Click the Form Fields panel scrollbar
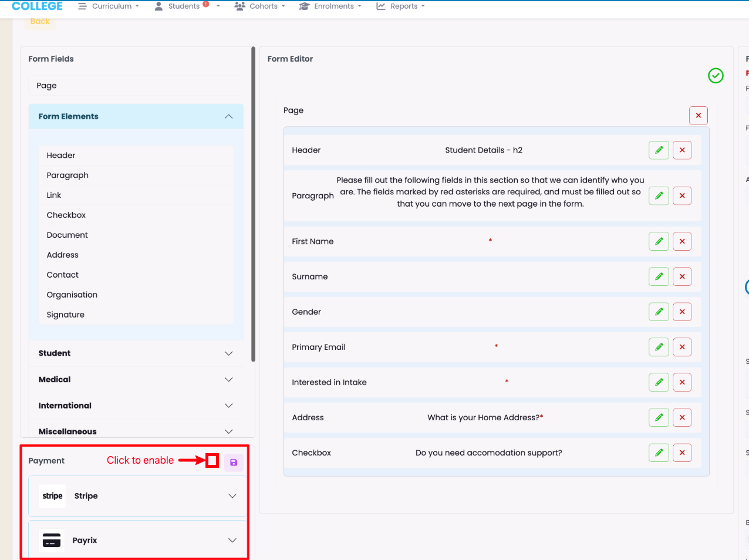Screen dimensions: 749x560 point(253,205)
